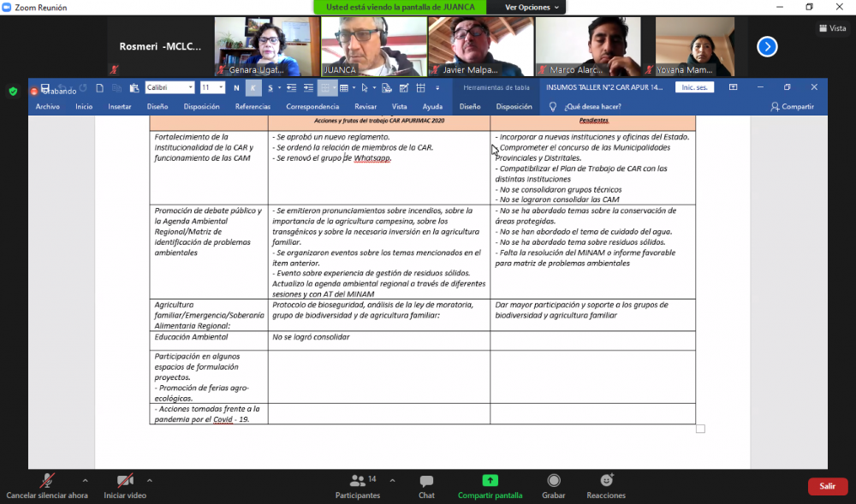Click the Compartir pantalla share icon

[x=490, y=481]
